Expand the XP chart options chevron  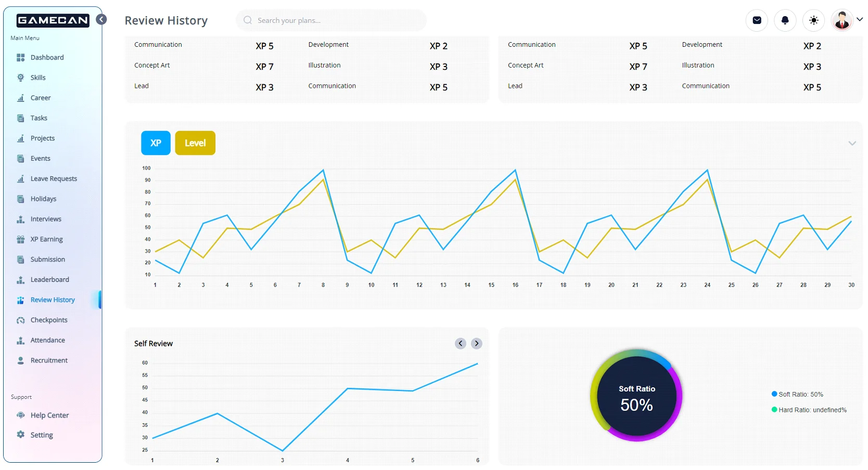tap(852, 143)
